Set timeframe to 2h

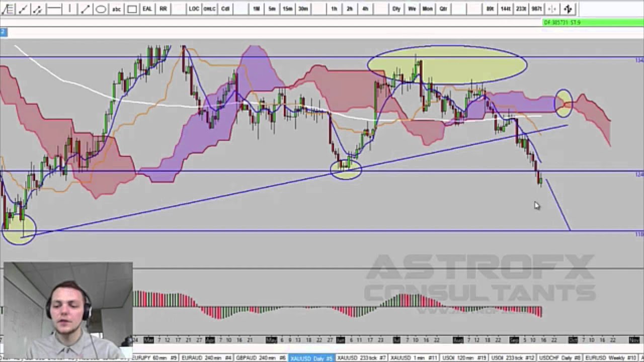(350, 9)
